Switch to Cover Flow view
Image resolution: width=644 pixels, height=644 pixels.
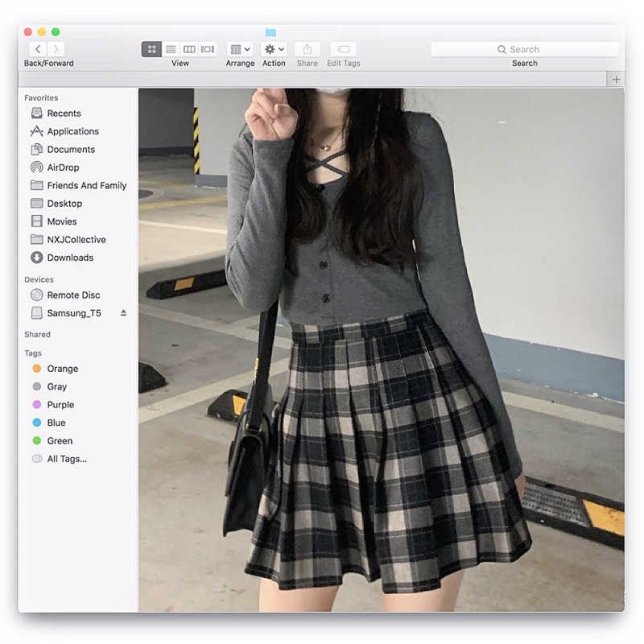coord(208,49)
